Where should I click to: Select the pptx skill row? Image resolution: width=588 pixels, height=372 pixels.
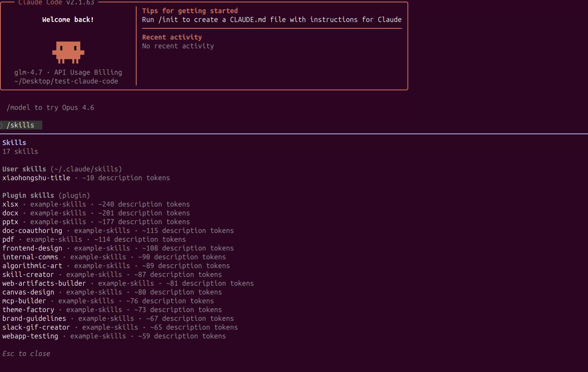point(96,222)
